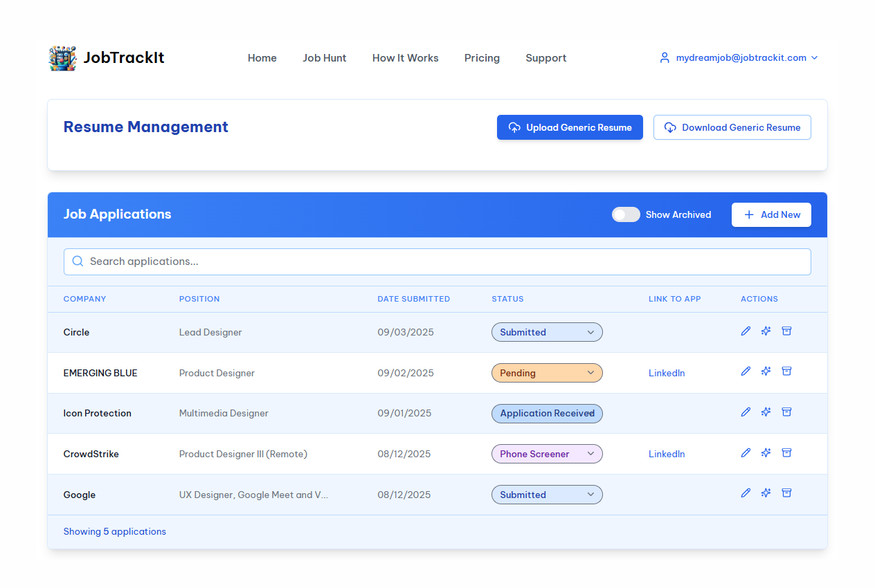Click the sparkle icon for EMERGING BLUE
875x588 pixels.
(766, 371)
